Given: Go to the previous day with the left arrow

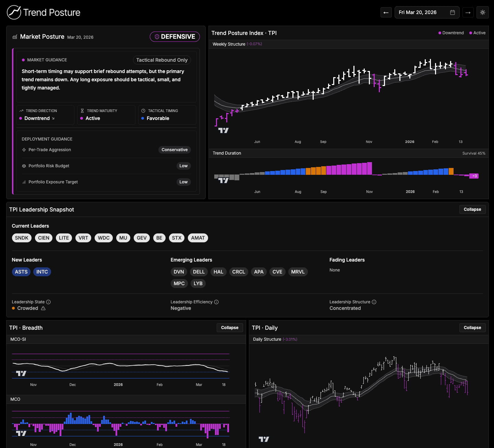Looking at the screenshot, I should 386,12.
